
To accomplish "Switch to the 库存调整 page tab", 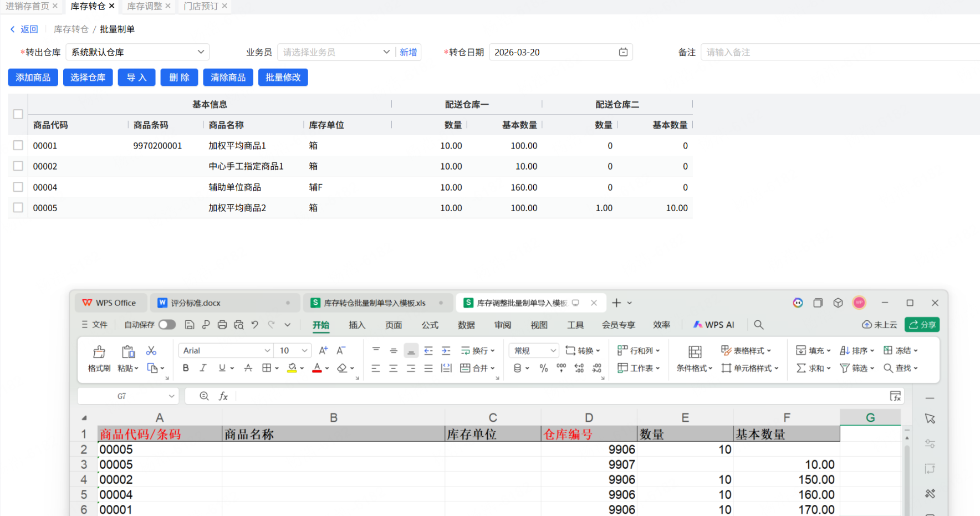I will [144, 6].
